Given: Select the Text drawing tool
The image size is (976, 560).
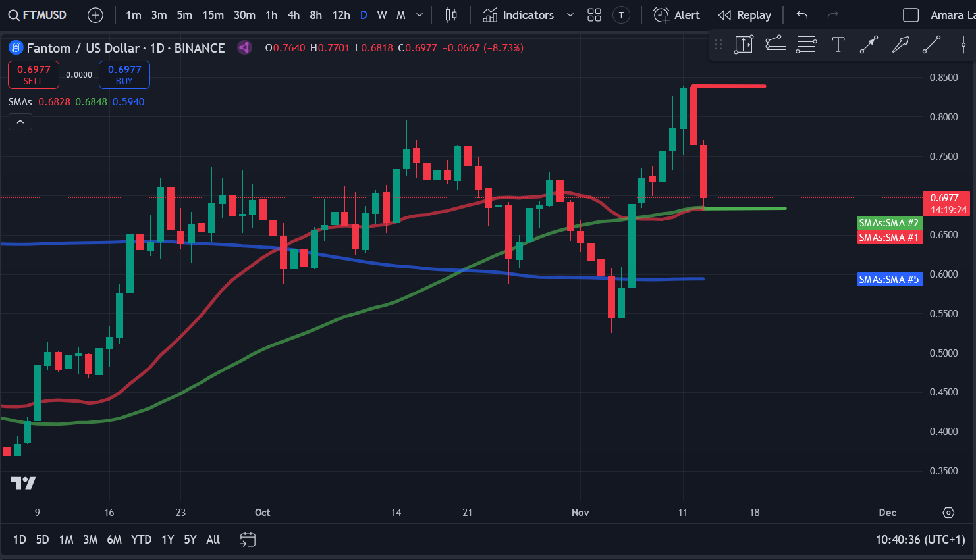Looking at the screenshot, I should coord(838,45).
